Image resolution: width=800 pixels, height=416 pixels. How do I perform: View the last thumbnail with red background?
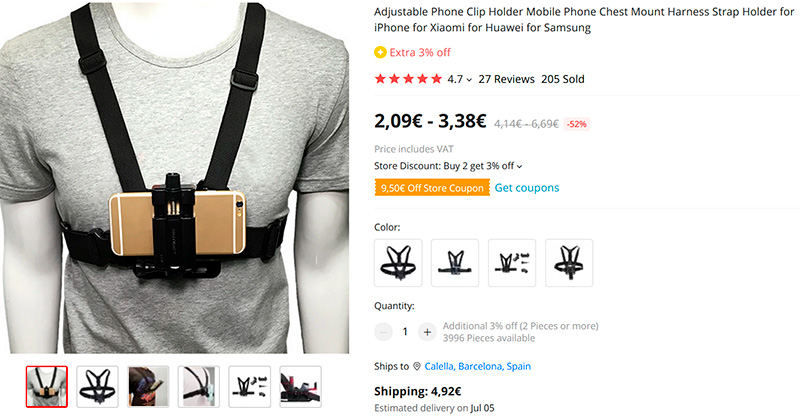click(x=301, y=387)
